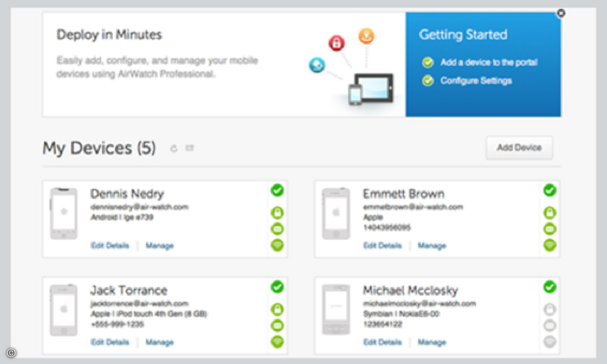
Task: Edit Details for Michael Mcclosky
Action: tap(382, 342)
